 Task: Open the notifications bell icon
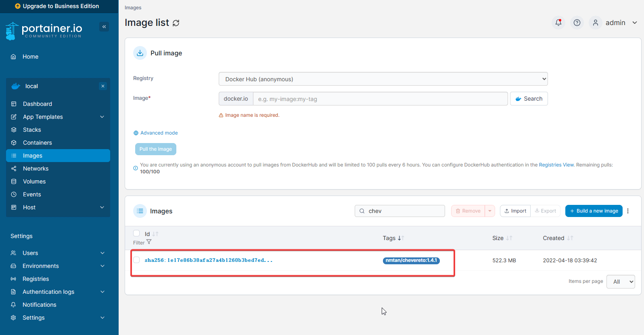click(558, 23)
